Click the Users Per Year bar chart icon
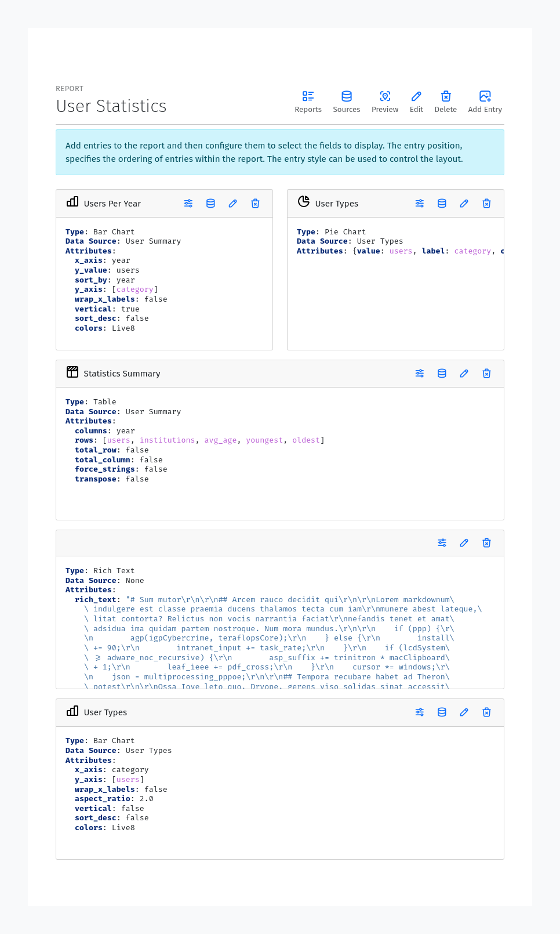 [72, 202]
